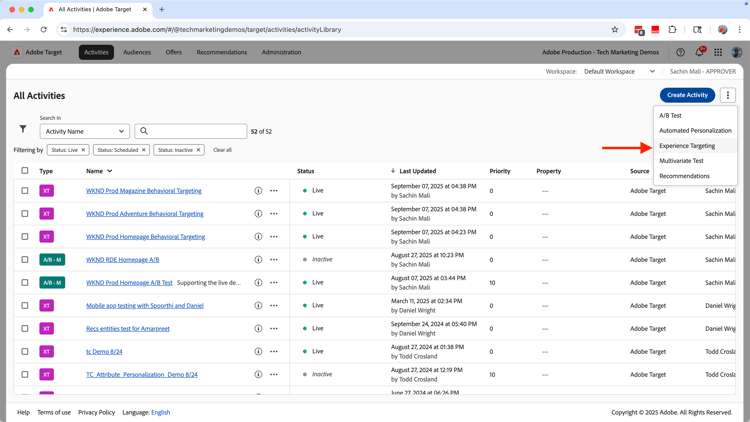
Task: Tick checkbox for tc Demo 8/24
Action: [25, 352]
